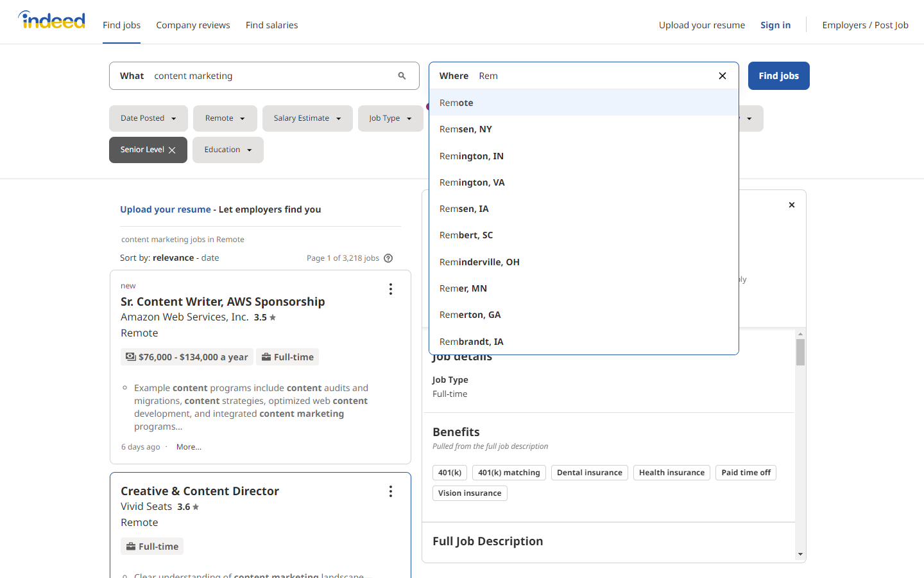Screen dimensions: 924x578
Task: Open Sr. Content Writer, AWS Sponsorship job
Action: click(223, 302)
